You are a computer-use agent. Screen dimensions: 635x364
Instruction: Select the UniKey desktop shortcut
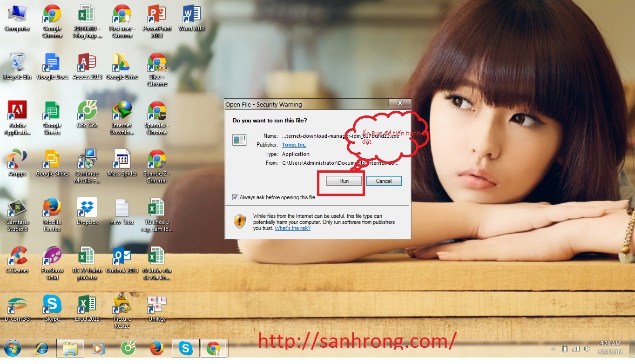click(x=157, y=308)
